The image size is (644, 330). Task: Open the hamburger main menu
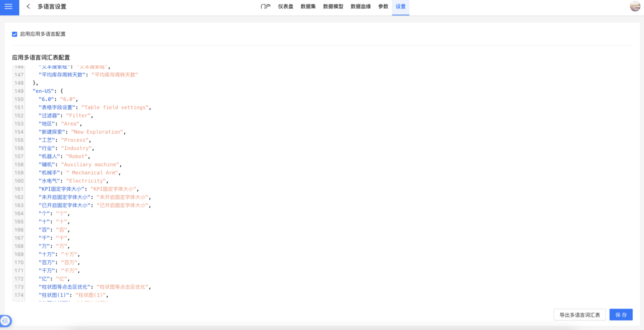pos(8,7)
